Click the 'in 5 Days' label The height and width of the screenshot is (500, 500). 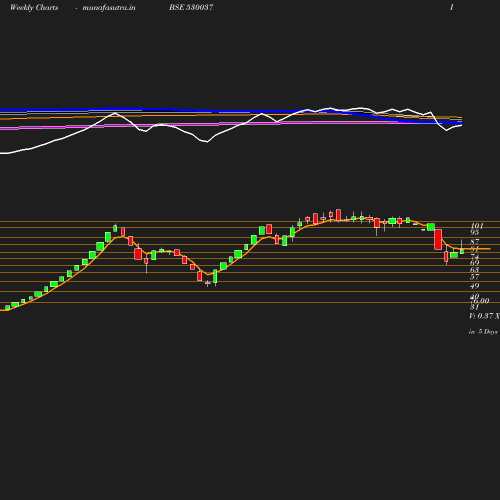coord(483,332)
